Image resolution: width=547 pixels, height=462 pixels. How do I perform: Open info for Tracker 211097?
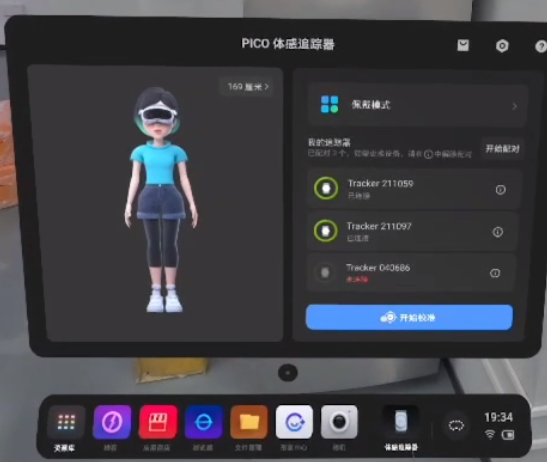coord(497,232)
